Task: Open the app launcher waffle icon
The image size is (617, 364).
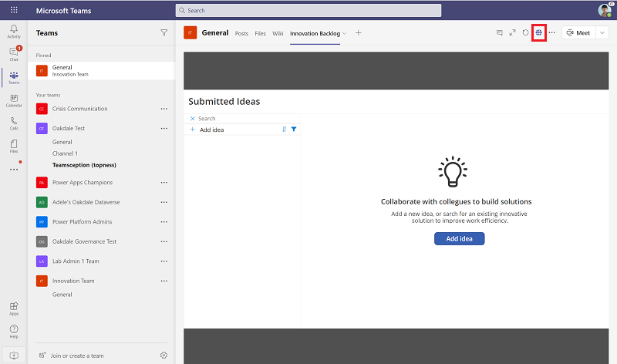Action: coord(14,10)
